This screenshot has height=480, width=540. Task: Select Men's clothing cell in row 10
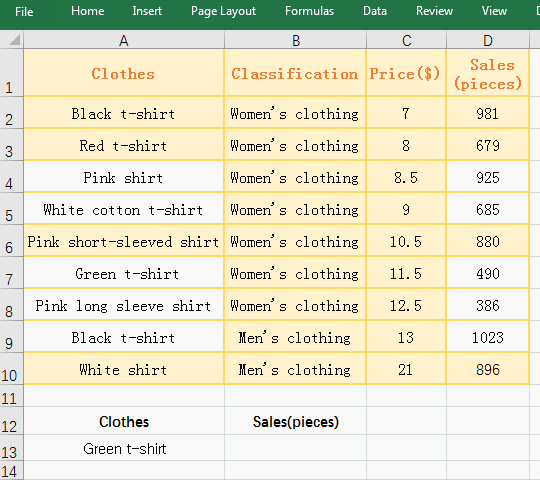coord(295,369)
